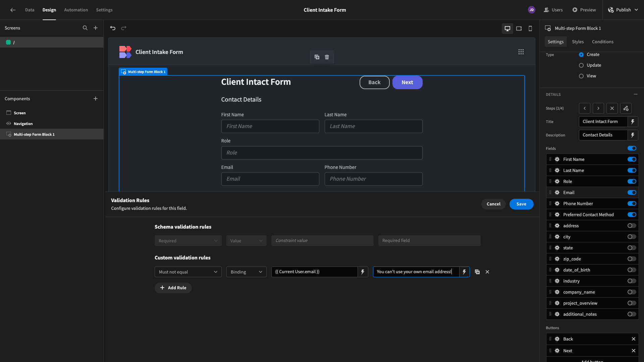Image resolution: width=644 pixels, height=362 pixels.
Task: Click the redo icon
Action: [x=124, y=28]
